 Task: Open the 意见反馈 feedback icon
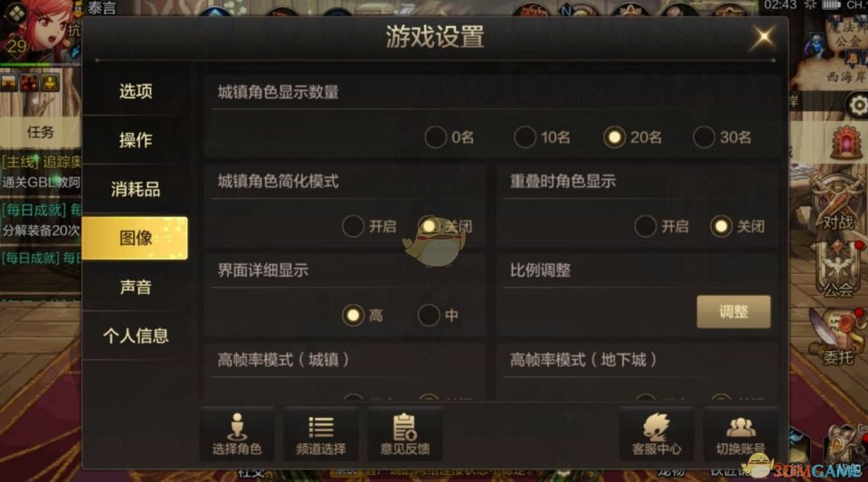coord(405,434)
